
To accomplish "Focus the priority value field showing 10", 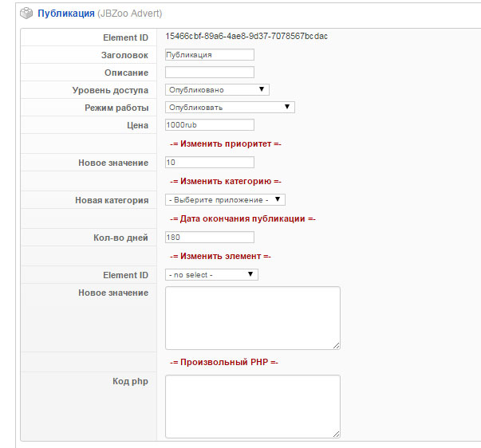I will pos(209,163).
